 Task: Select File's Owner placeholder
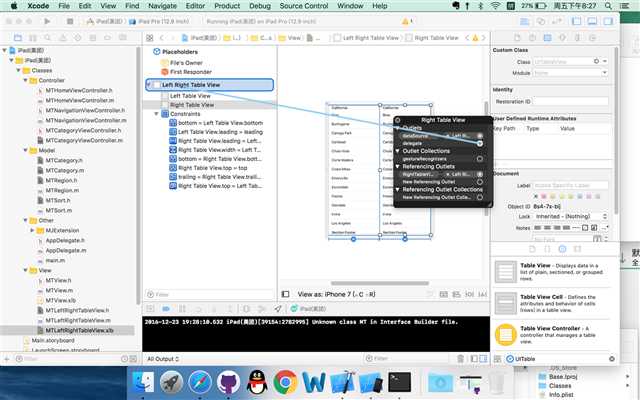(186, 63)
